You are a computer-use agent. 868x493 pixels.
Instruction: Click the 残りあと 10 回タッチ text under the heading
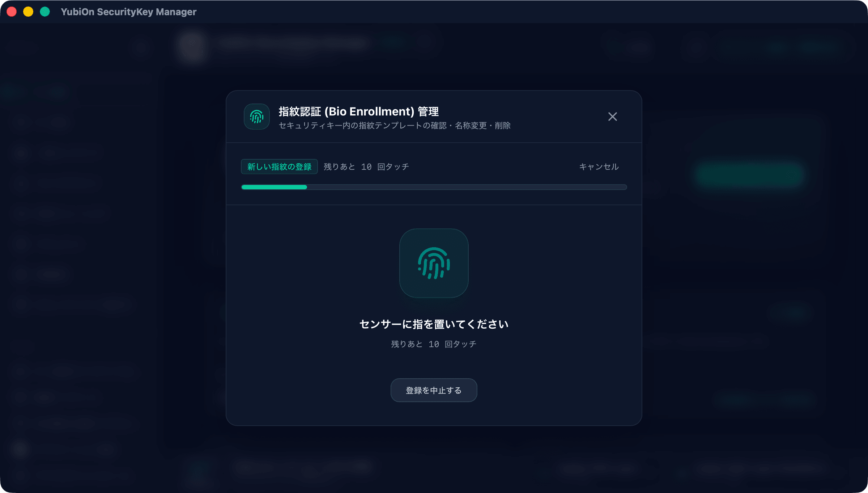(x=434, y=344)
